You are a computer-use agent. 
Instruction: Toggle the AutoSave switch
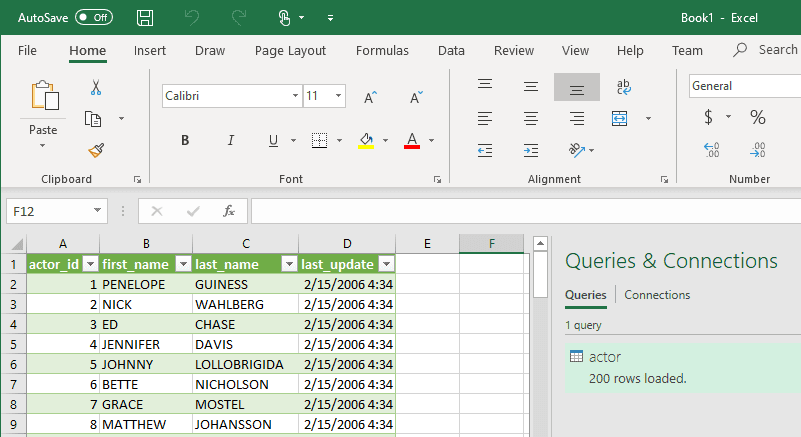point(94,17)
